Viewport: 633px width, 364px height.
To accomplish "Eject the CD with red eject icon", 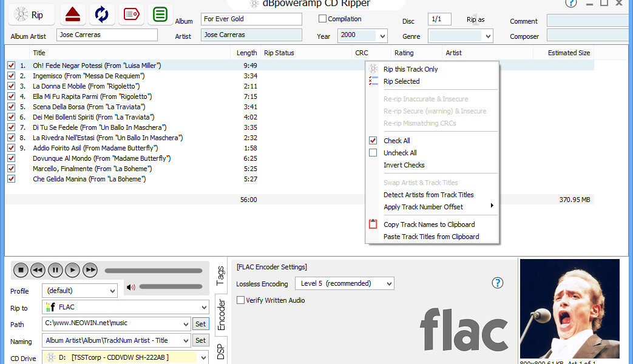I will pos(73,15).
